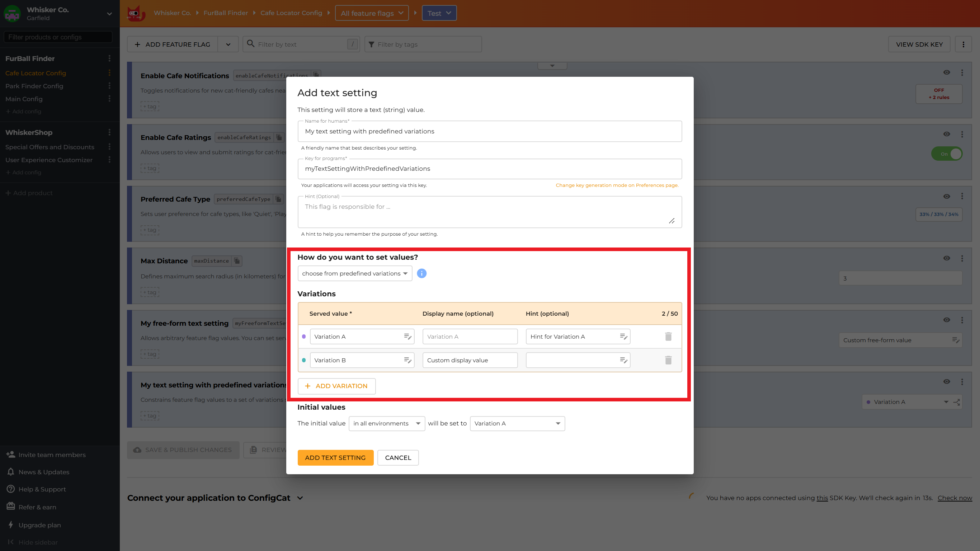This screenshot has width=980, height=551.
Task: Open Special Offers and Discounts config
Action: 50,147
